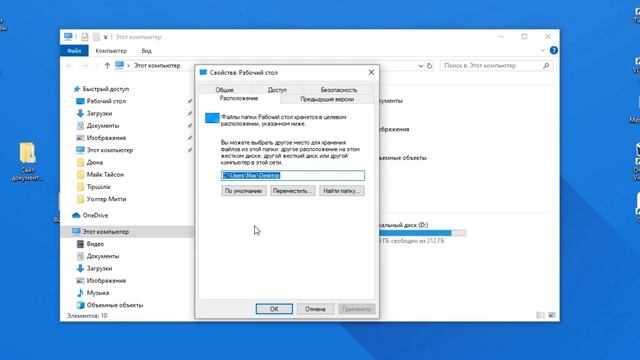Switch to Предыдущие версии tab
Viewport: 640px width, 360px height.
tap(327, 99)
